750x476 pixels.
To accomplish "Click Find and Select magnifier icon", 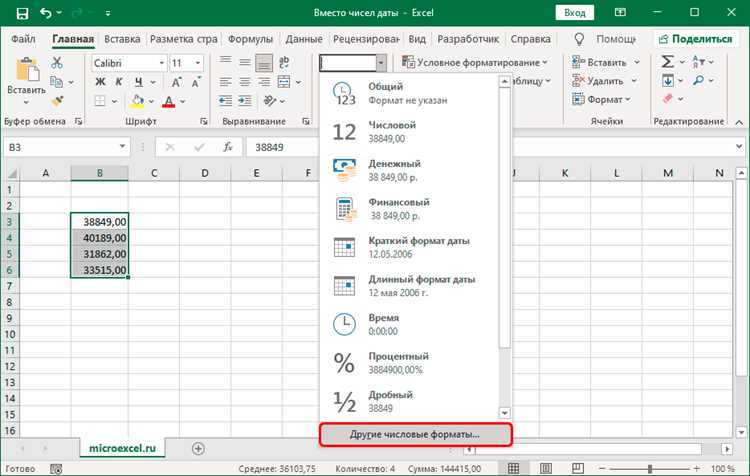I will pos(699,80).
